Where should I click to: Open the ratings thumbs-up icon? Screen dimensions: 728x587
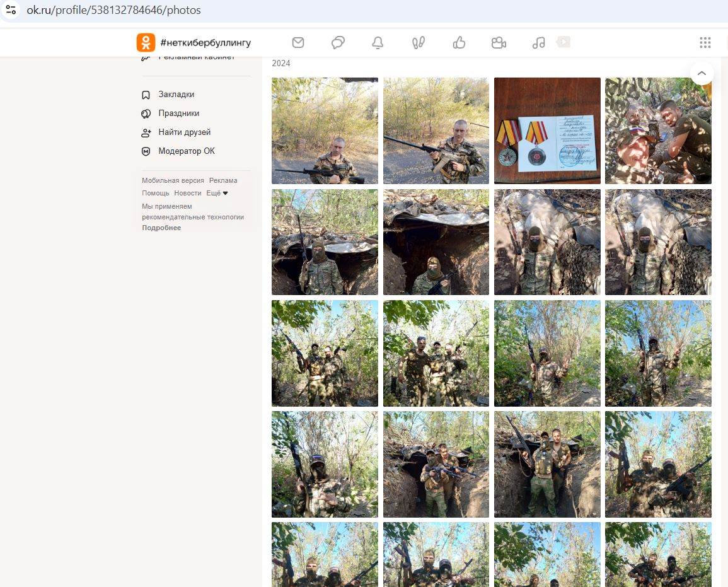(459, 43)
